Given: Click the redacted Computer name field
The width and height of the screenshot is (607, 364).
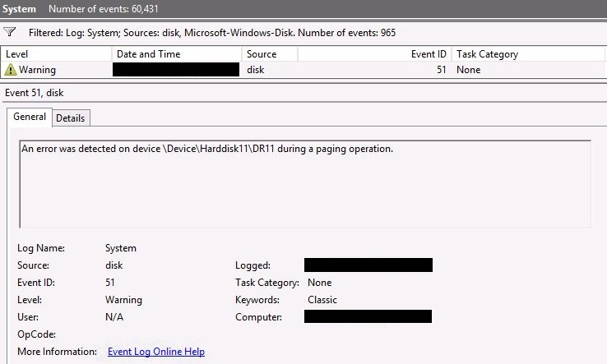Looking at the screenshot, I should [368, 317].
